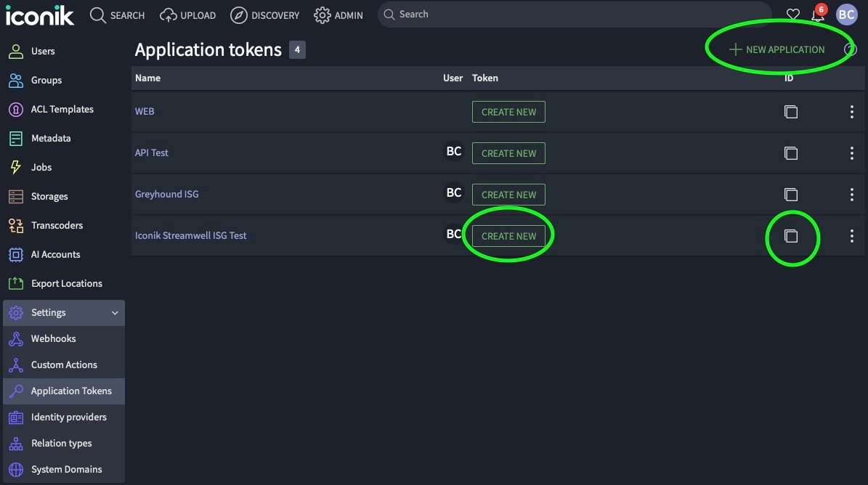Image resolution: width=868 pixels, height=485 pixels.
Task: Open the favorites heart icon
Action: pyautogui.click(x=793, y=15)
